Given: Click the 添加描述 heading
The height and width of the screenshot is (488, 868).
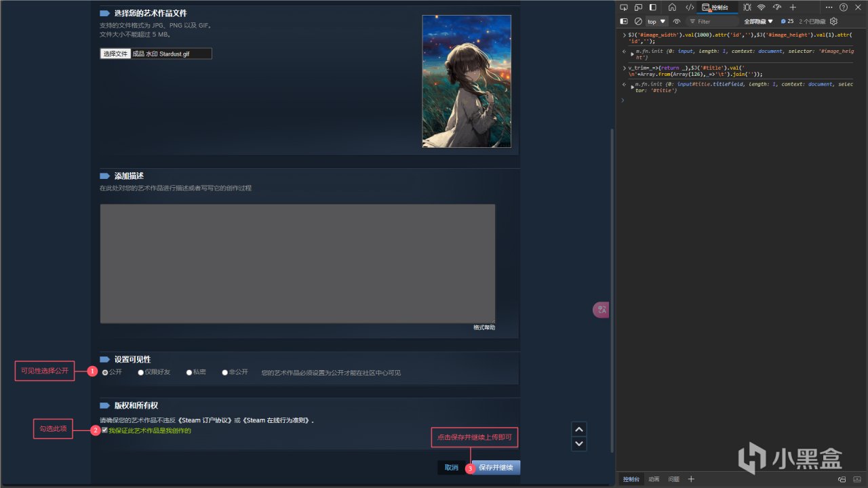Looking at the screenshot, I should (129, 176).
